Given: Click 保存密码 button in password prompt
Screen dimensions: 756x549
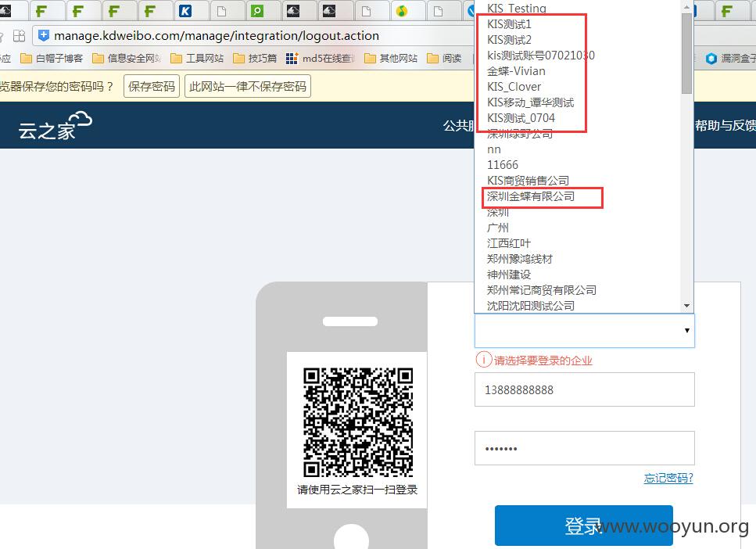Looking at the screenshot, I should [152, 86].
